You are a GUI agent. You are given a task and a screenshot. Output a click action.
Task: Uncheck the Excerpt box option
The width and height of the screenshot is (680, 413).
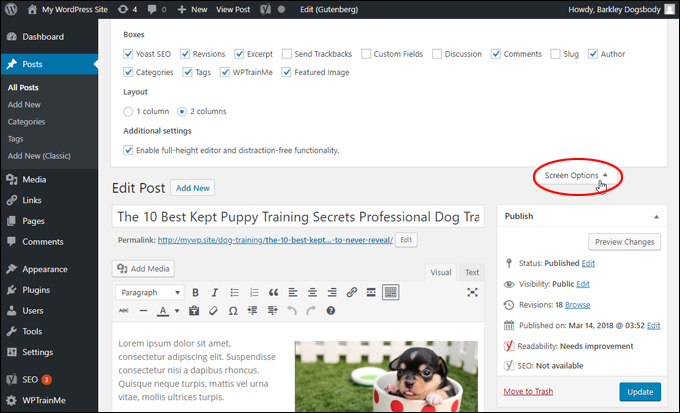[x=239, y=54]
